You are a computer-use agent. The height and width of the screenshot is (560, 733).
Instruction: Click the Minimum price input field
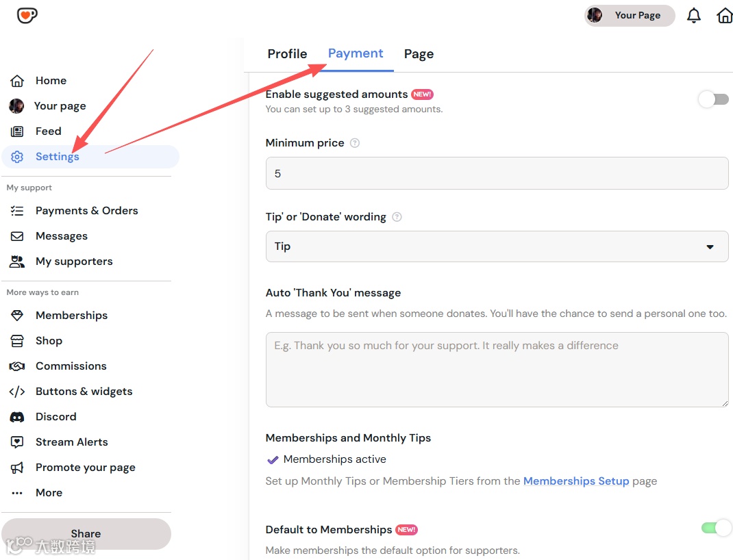coord(497,174)
